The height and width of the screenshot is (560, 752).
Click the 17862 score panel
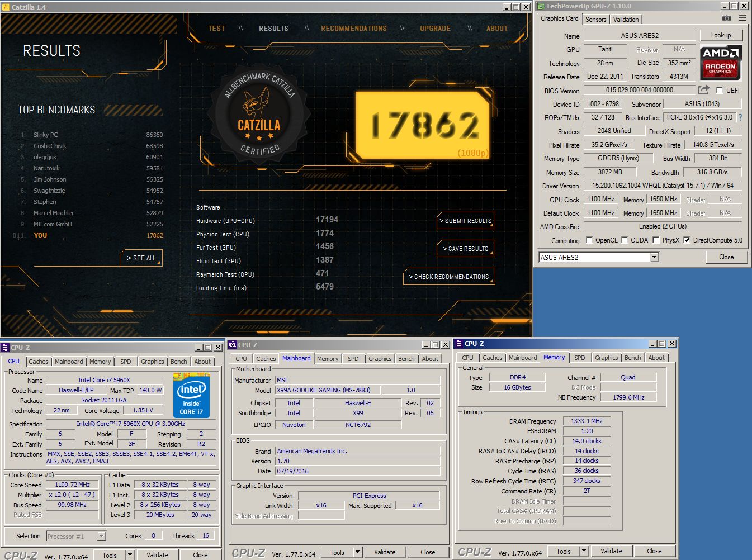point(423,126)
